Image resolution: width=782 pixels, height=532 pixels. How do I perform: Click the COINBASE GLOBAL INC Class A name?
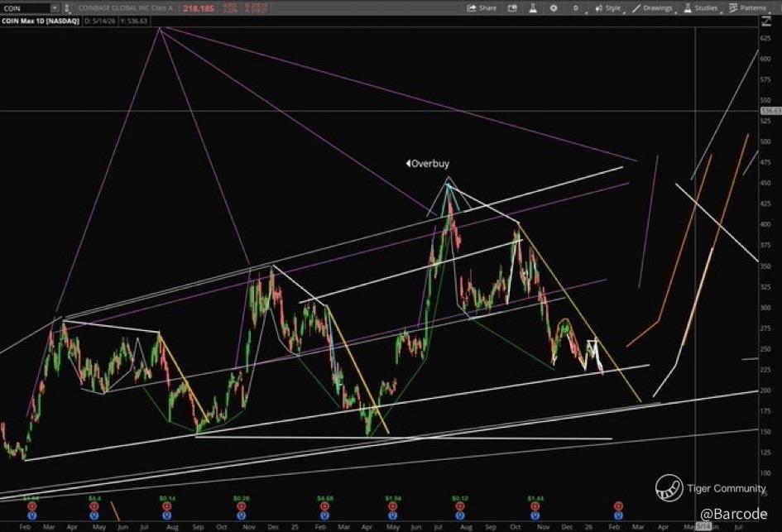(x=126, y=8)
